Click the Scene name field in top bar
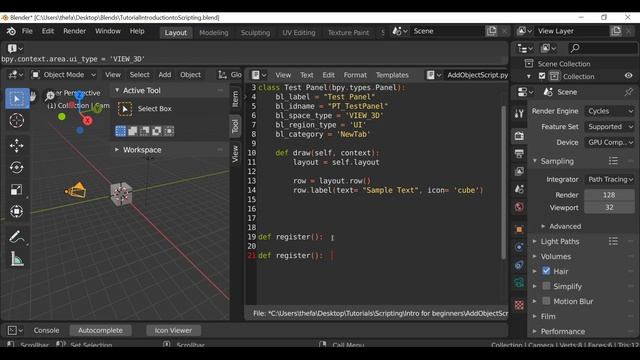640x360 pixels. coord(447,31)
